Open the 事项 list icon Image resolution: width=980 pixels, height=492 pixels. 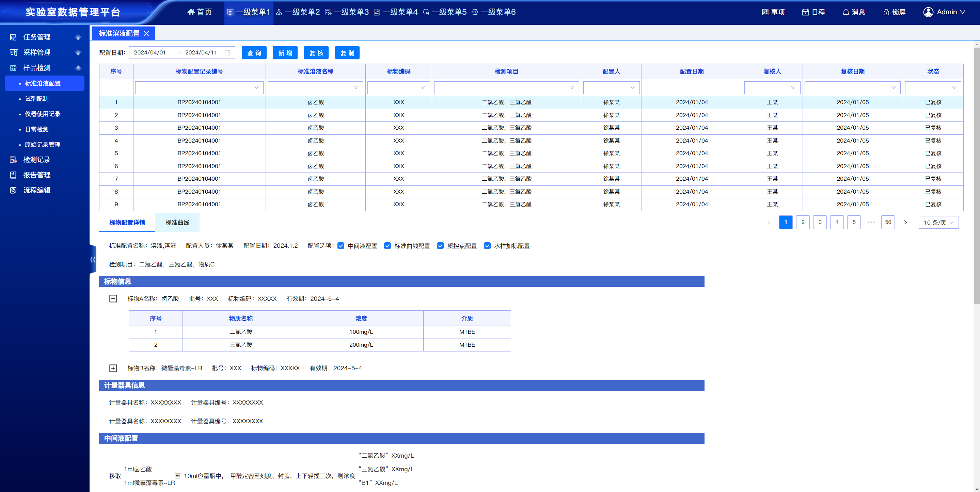(765, 12)
